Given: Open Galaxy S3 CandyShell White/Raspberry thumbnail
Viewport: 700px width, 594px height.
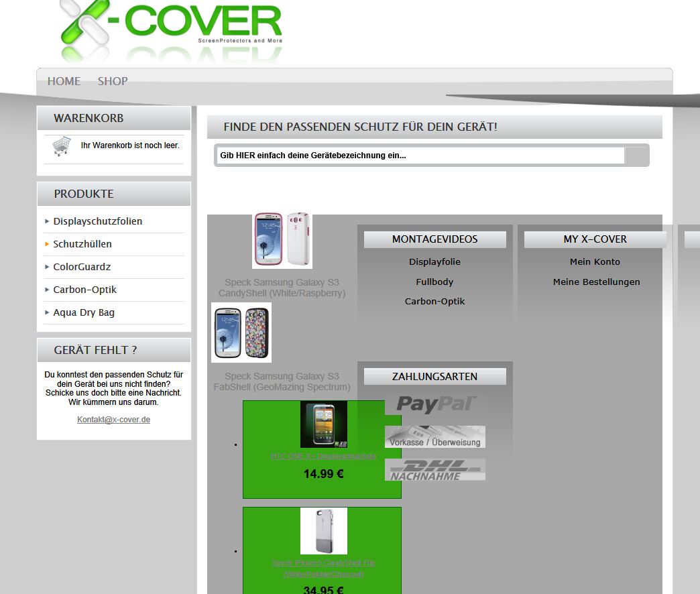Looking at the screenshot, I should tap(282, 240).
